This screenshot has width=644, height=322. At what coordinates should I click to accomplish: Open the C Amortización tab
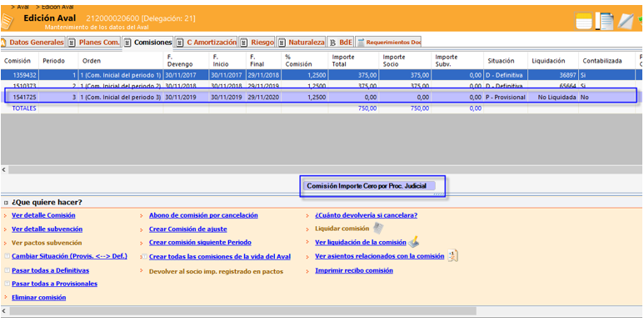coord(207,42)
